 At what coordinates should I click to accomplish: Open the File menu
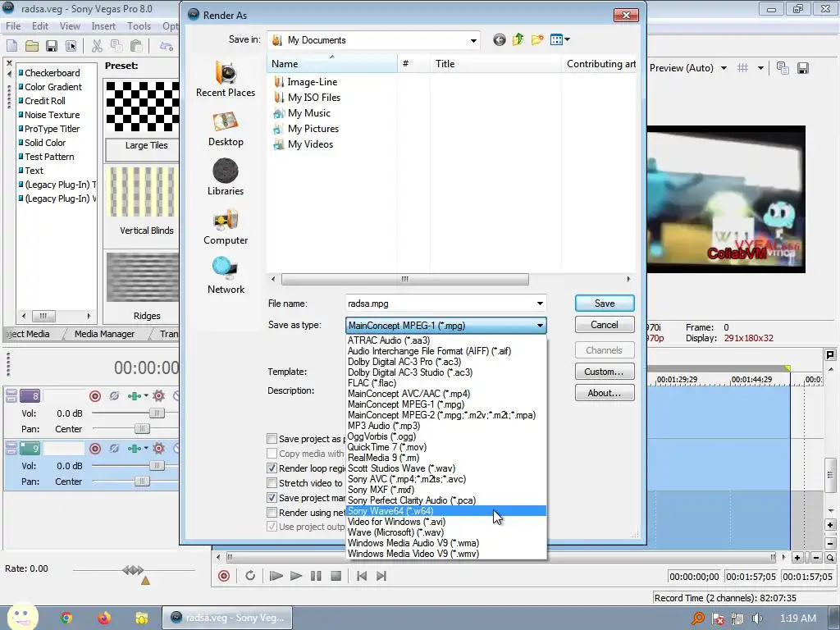click(13, 26)
